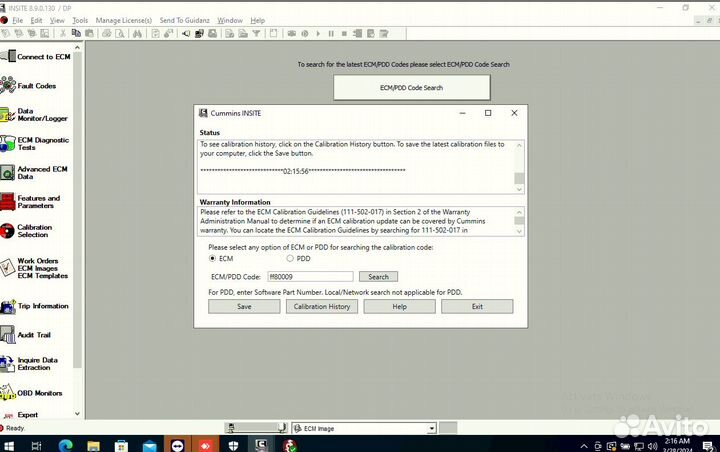720x452 pixels.
Task: Open the Send To Guidanz menu
Action: pyautogui.click(x=184, y=20)
